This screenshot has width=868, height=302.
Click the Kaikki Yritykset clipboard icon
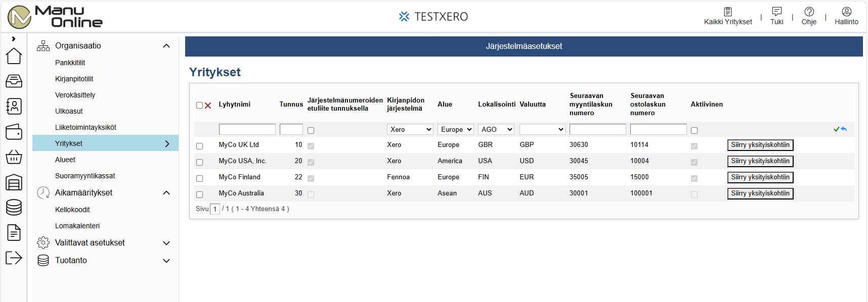pos(728,12)
